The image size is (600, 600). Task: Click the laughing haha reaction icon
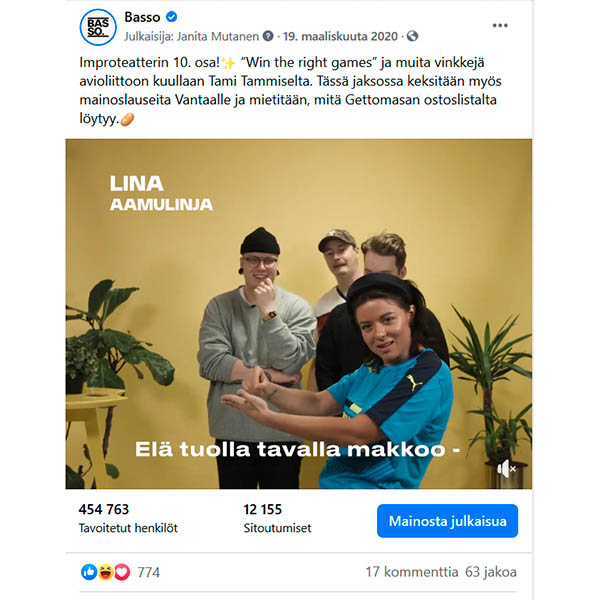(x=105, y=572)
